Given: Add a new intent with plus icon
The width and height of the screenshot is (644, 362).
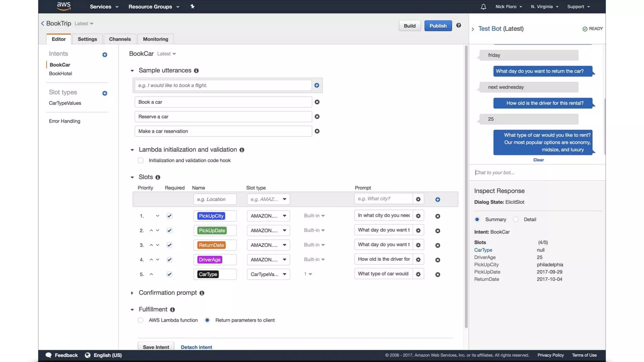Looking at the screenshot, I should 105,55.
